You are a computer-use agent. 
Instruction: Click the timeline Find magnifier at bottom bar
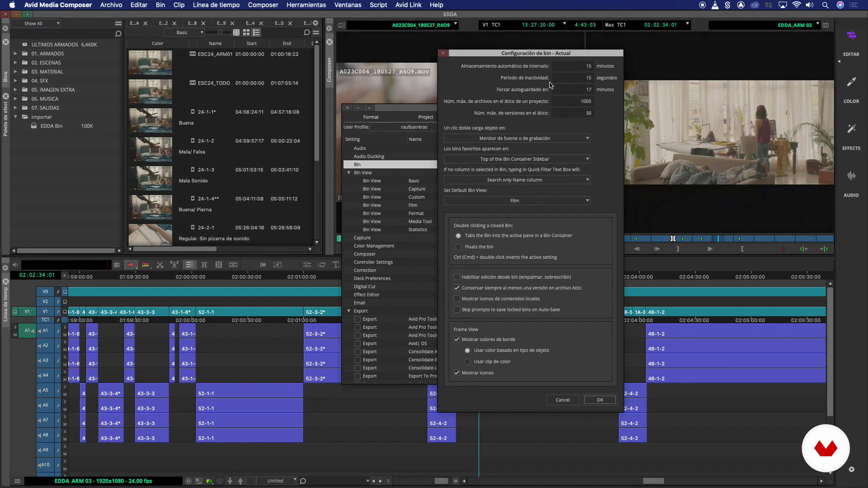click(303, 481)
